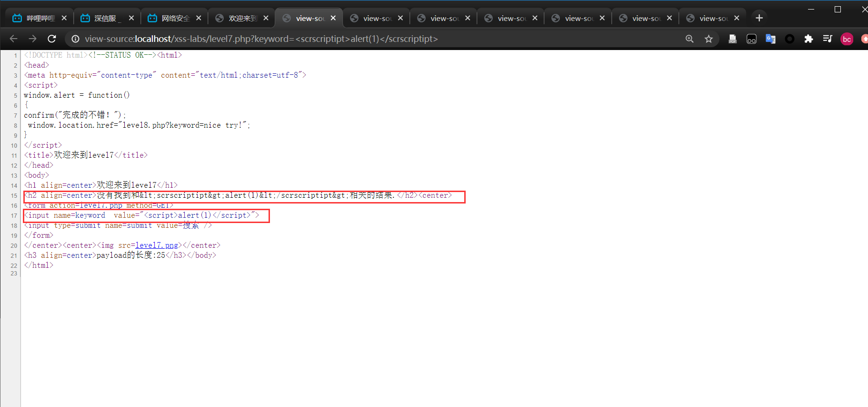
Task: Open the site information icon
Action: pos(75,39)
